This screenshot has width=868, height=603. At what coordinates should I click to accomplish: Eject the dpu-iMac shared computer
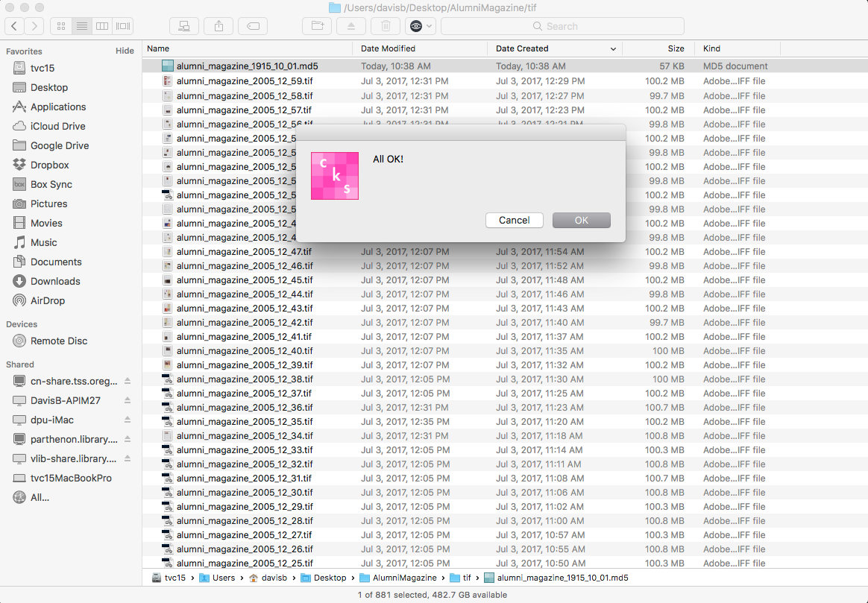coord(128,420)
